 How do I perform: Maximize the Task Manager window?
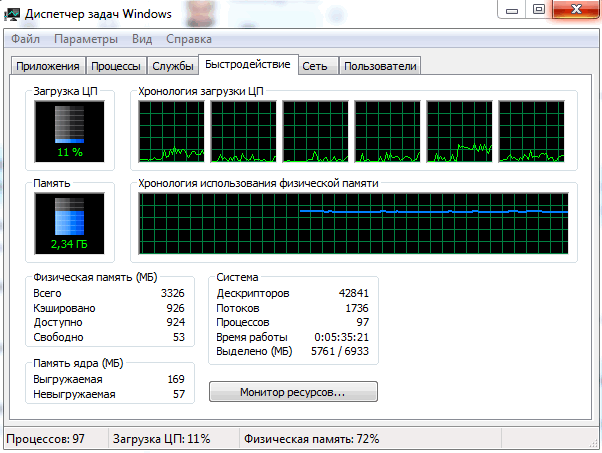click(x=539, y=9)
